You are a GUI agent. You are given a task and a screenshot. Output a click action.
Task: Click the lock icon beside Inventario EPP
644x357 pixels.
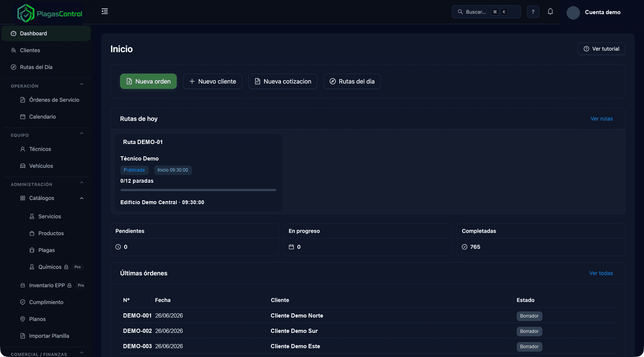(69, 285)
